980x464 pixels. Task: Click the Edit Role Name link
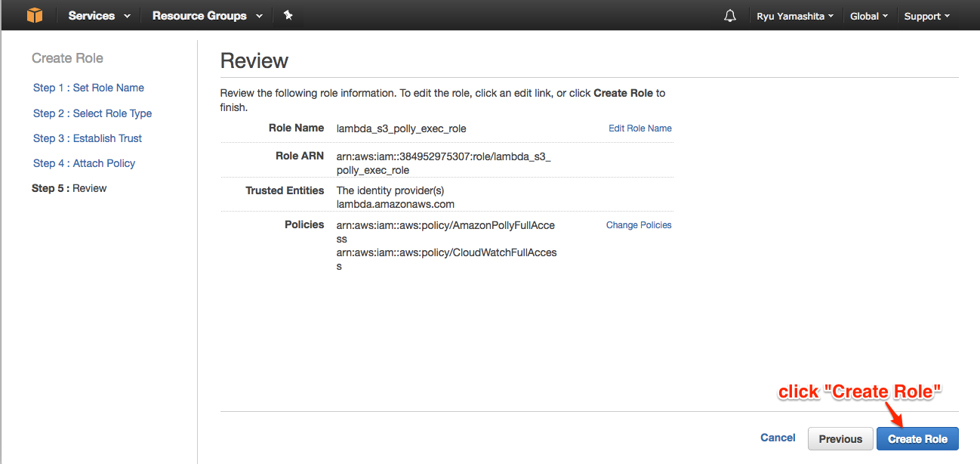pos(639,128)
